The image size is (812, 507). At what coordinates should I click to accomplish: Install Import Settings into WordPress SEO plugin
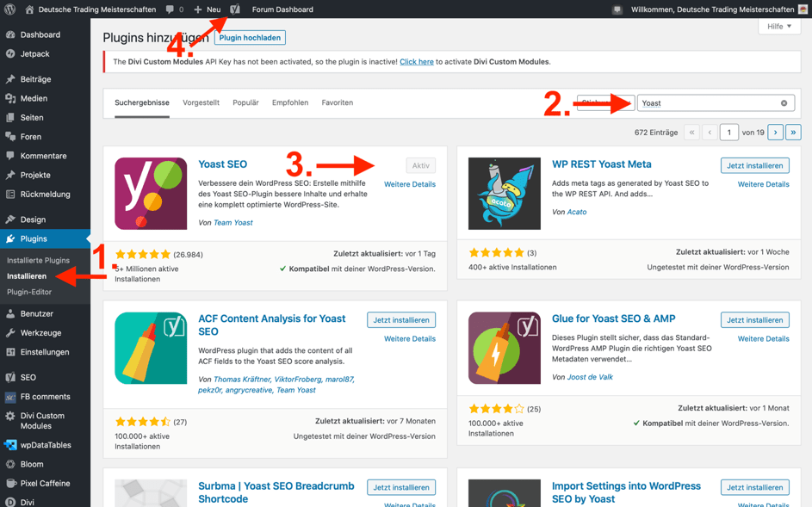point(754,487)
